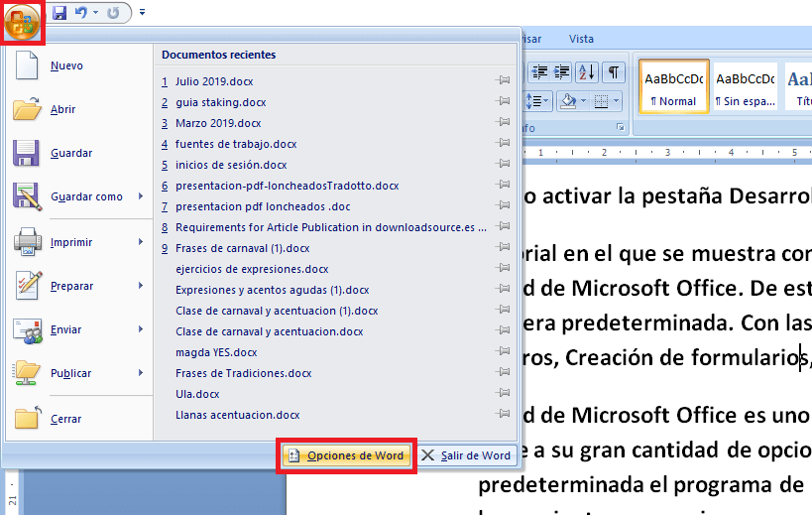Apply the Sin espaciado style thumbnail

coord(746,86)
